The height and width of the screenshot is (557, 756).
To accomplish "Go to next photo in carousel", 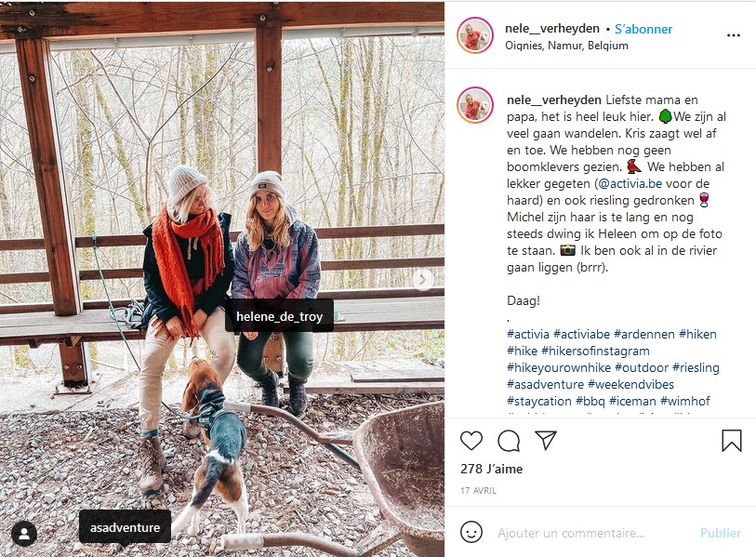I will pos(423,279).
